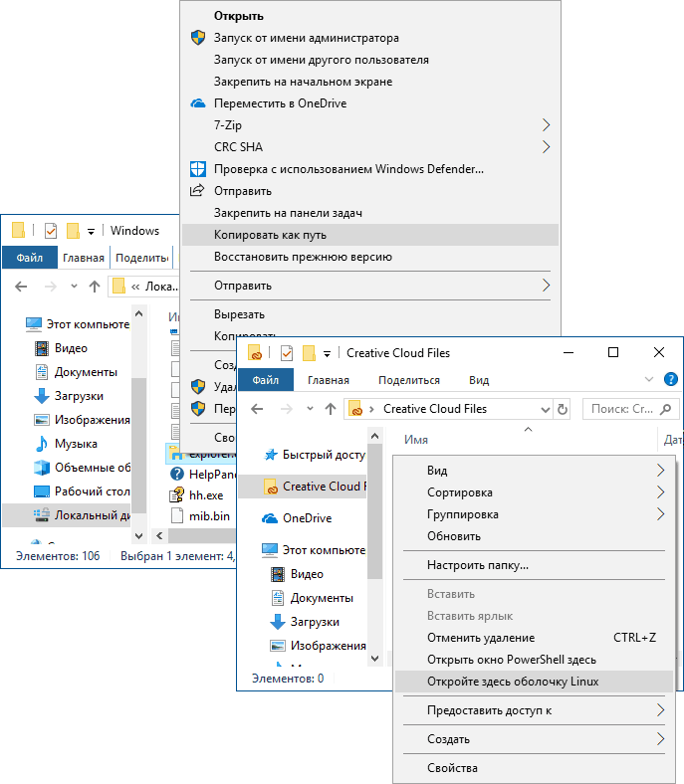
Task: Open Файл tab in Windows folder window
Action: click(x=30, y=258)
